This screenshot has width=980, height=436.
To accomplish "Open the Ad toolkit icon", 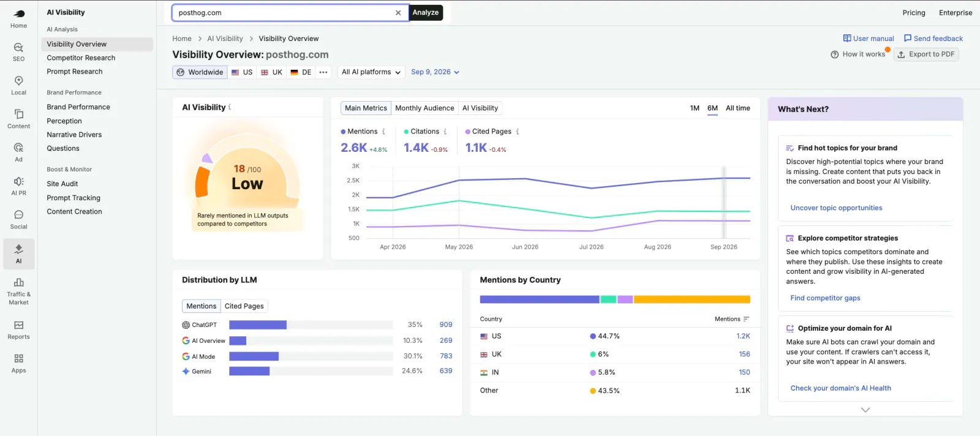I will (x=18, y=152).
